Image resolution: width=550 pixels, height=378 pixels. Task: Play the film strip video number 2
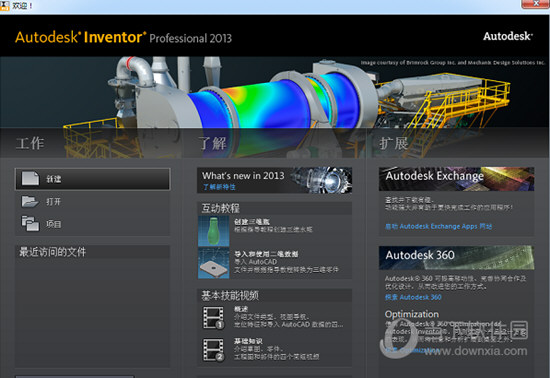[x=213, y=349]
